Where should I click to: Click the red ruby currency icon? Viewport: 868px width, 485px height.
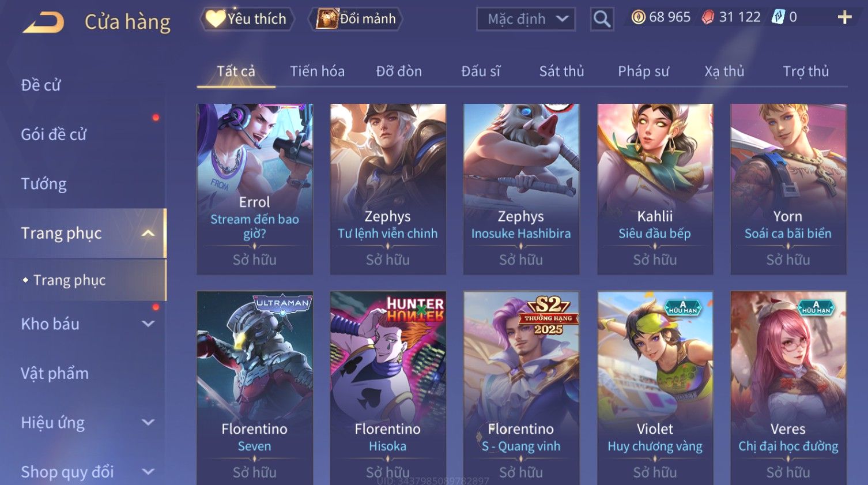pyautogui.click(x=708, y=17)
